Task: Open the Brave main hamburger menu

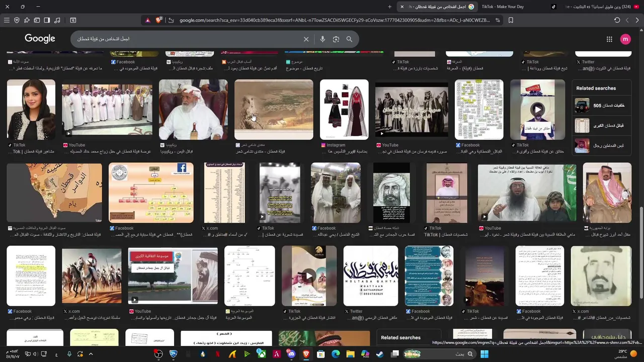Action: click(x=7, y=20)
